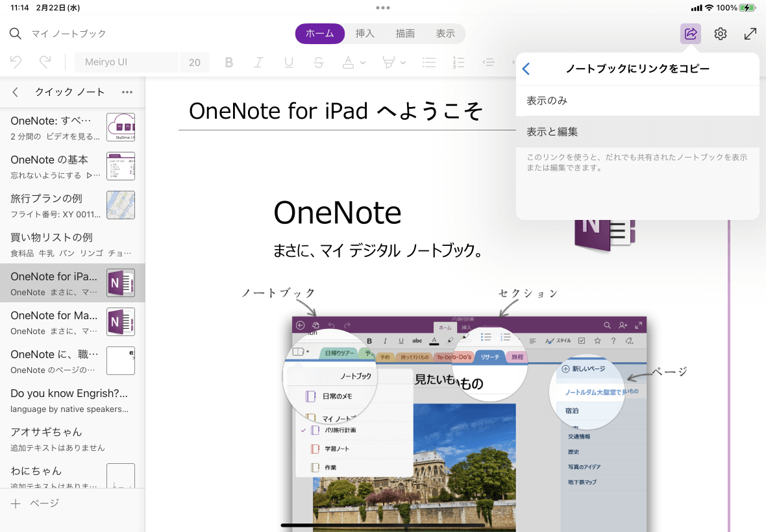Screen dimensions: 766x532
Task: Add a new page with ＋ ページ
Action: pyautogui.click(x=34, y=503)
